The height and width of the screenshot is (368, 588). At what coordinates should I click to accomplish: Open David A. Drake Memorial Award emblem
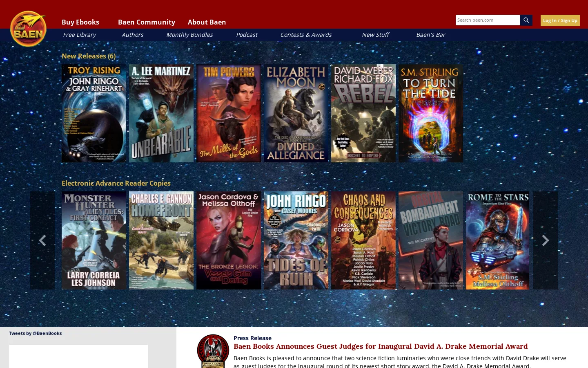click(213, 351)
